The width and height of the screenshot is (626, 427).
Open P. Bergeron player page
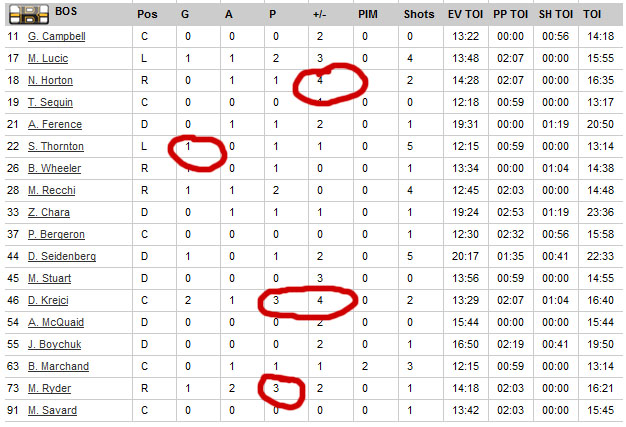[56, 234]
